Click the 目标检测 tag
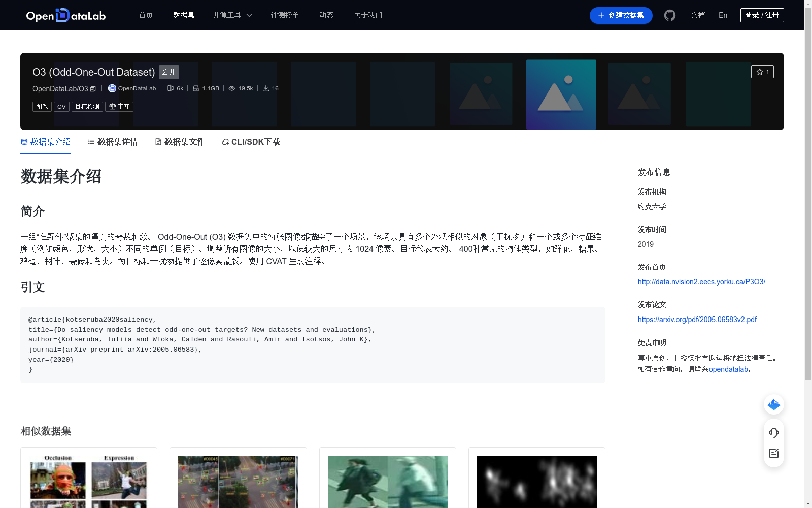 click(x=87, y=107)
